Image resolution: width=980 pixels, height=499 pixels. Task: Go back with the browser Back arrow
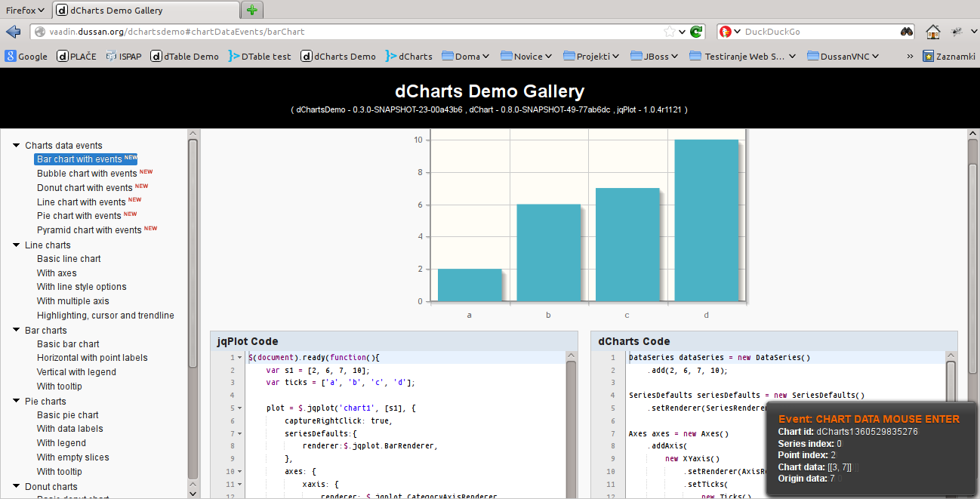[13, 32]
